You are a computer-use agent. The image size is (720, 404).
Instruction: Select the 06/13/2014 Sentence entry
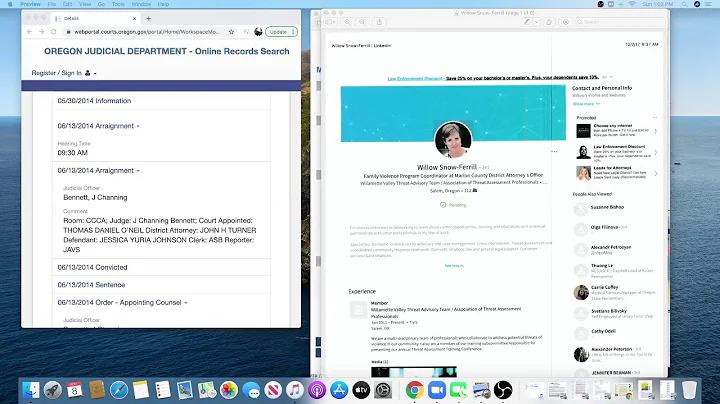pos(91,285)
